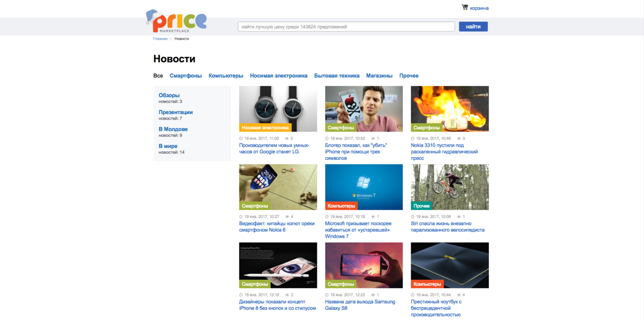The image size is (644, 320).
Task: Click the orange 'Носимая электроника' category badge
Action: point(265,128)
